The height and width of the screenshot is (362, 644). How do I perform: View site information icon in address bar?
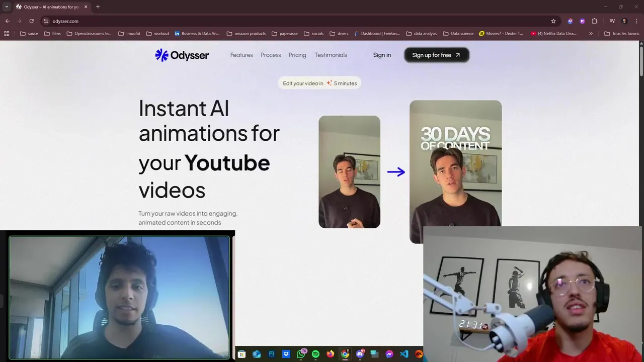[x=46, y=21]
